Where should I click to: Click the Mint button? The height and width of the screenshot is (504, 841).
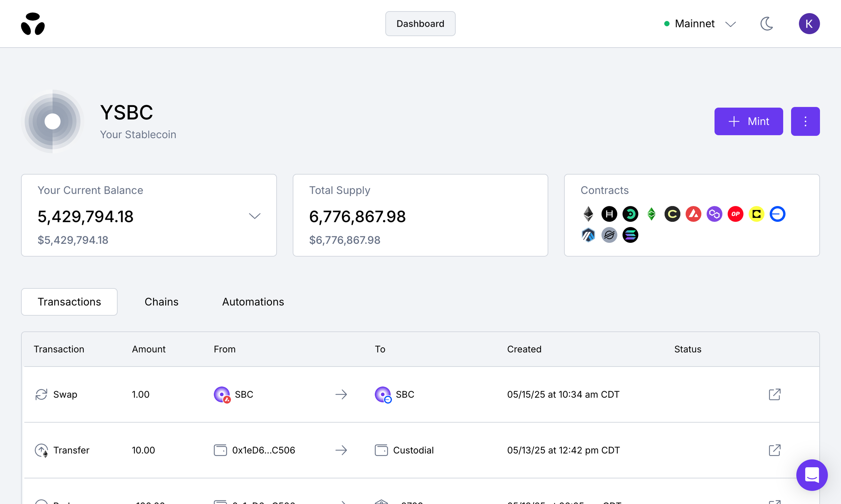[749, 121]
